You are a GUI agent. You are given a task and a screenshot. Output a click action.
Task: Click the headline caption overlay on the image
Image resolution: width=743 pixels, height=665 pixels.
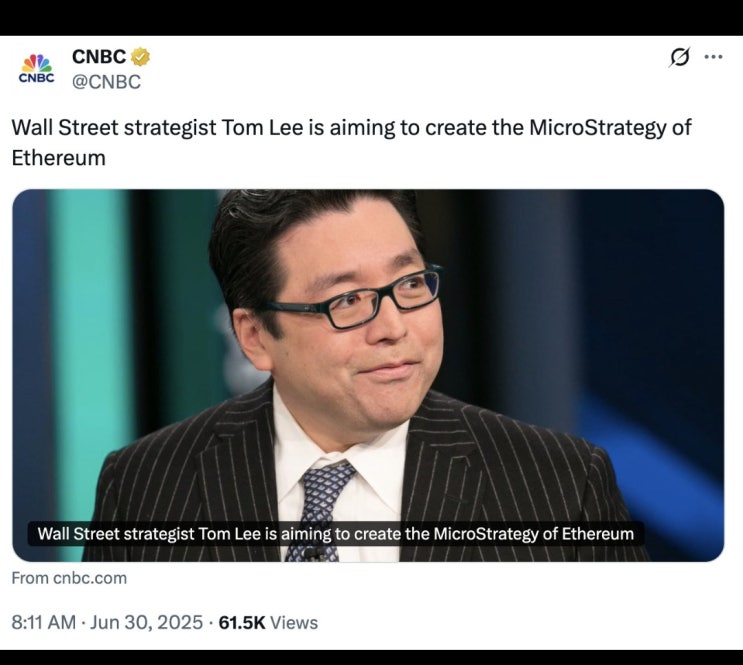[335, 534]
